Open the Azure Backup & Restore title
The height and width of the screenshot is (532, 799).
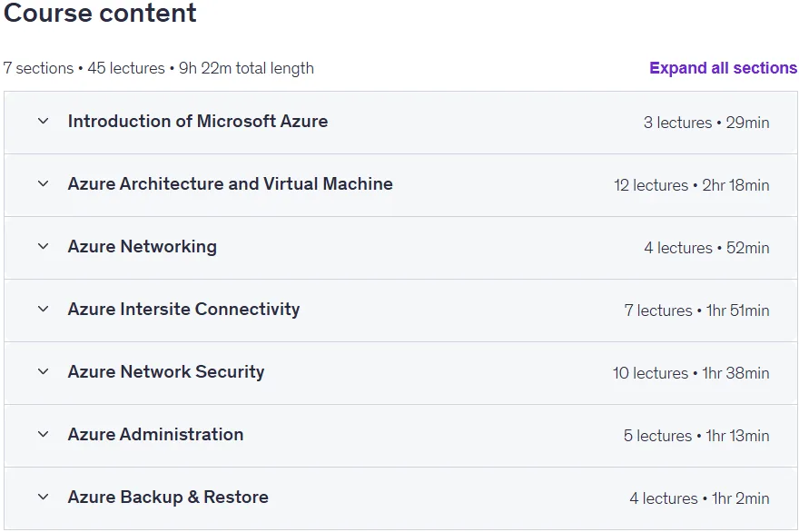click(168, 498)
